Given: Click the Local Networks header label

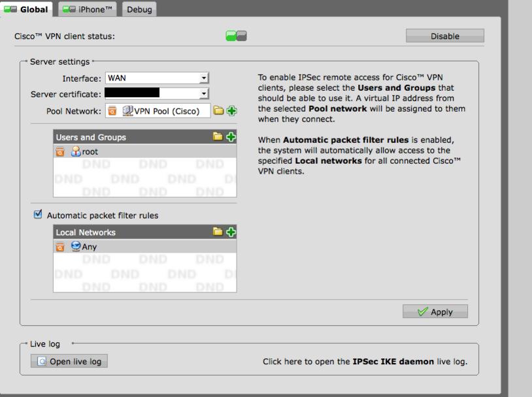Looking at the screenshot, I should [86, 232].
